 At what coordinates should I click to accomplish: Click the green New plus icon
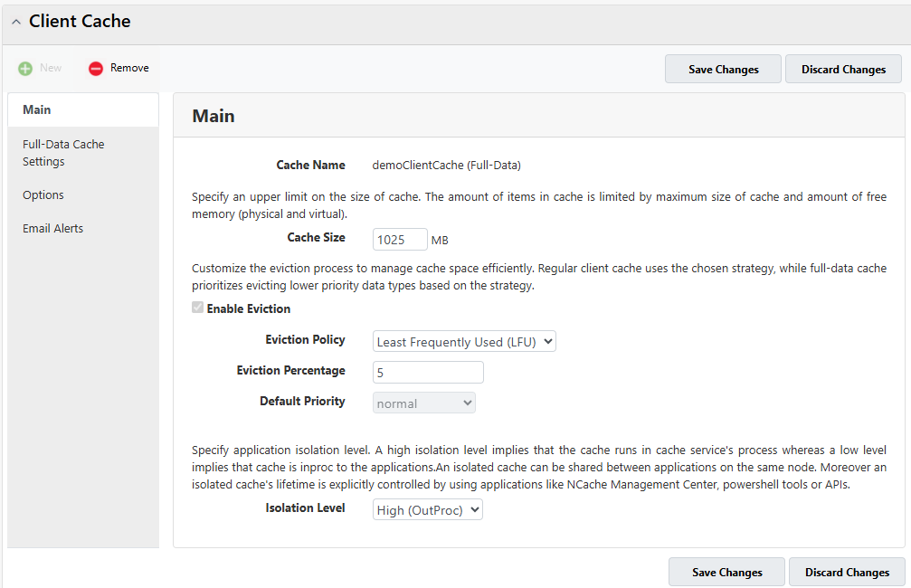[x=25, y=69]
